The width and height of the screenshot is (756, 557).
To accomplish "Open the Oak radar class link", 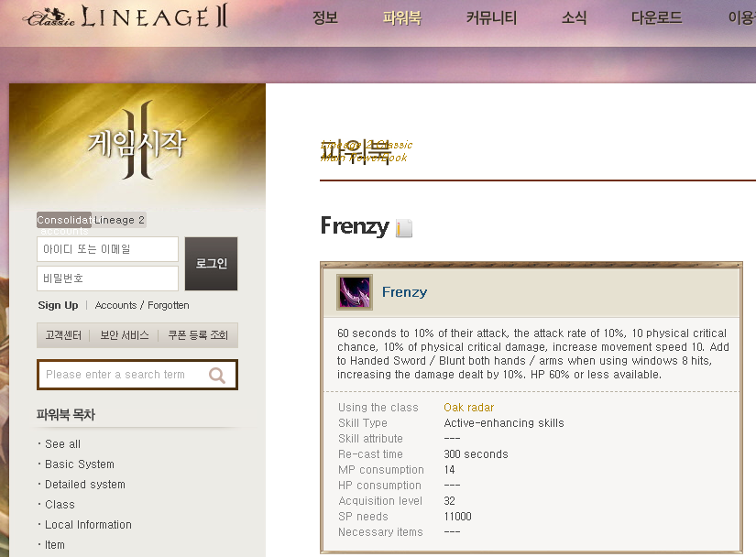I will [468, 408].
